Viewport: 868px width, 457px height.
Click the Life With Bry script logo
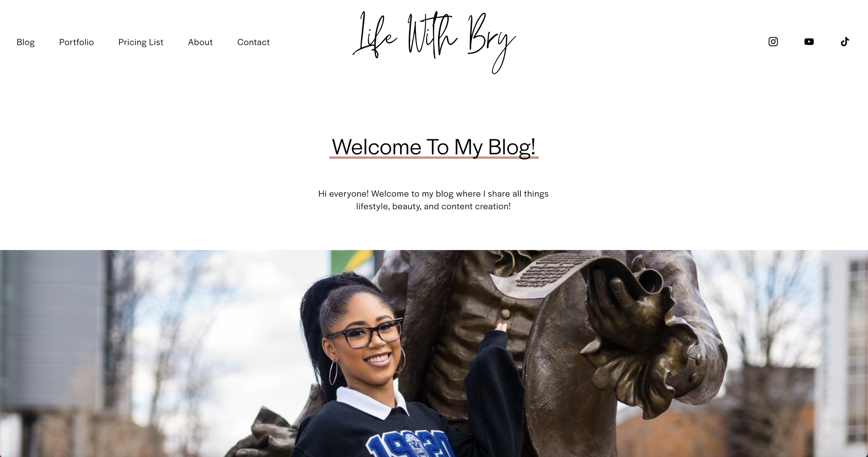(x=434, y=42)
